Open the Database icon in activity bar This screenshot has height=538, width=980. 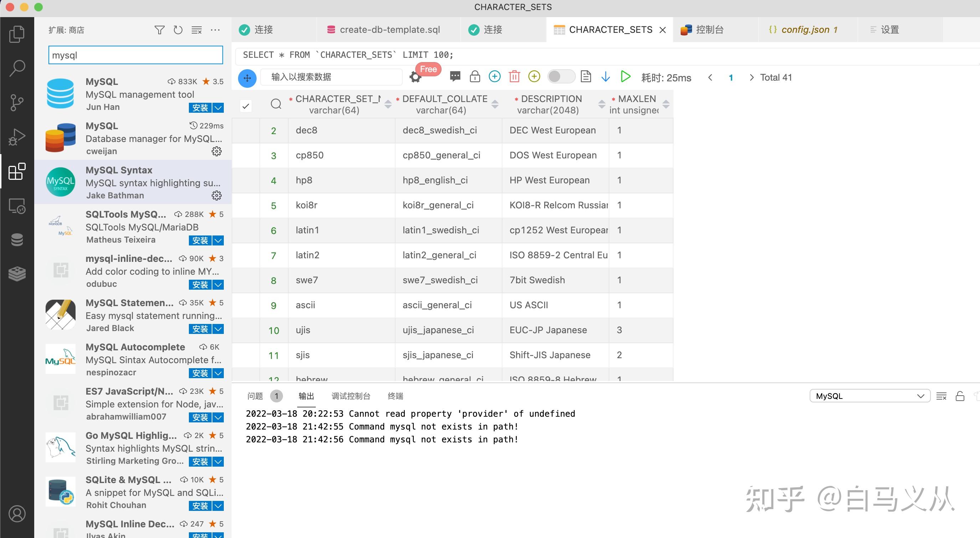pos(17,239)
